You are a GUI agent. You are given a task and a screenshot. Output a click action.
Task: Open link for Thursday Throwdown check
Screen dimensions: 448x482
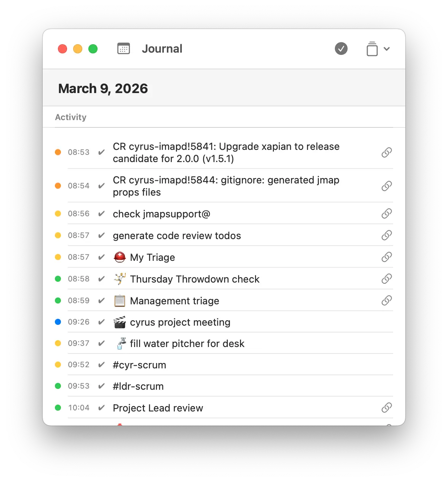pos(386,279)
